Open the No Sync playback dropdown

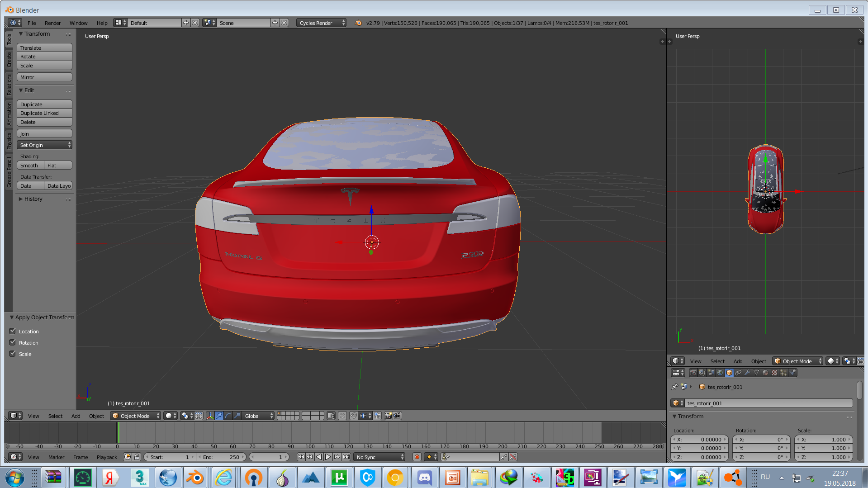(x=379, y=457)
